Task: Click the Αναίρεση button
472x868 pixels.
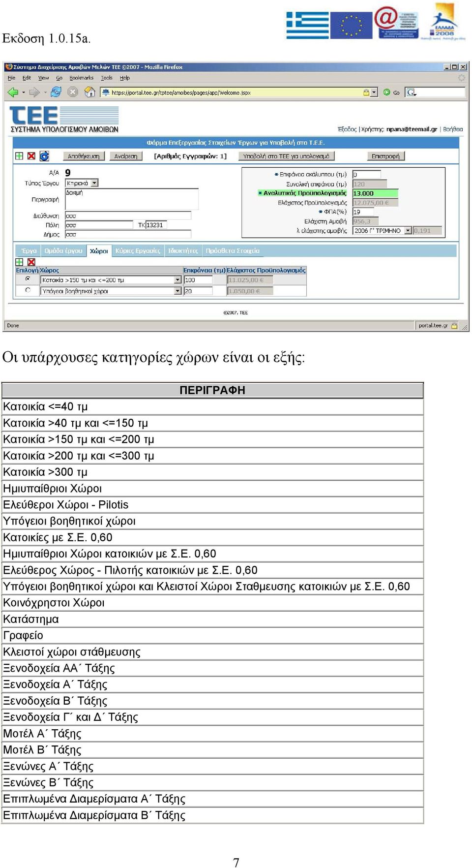Action: (126, 156)
